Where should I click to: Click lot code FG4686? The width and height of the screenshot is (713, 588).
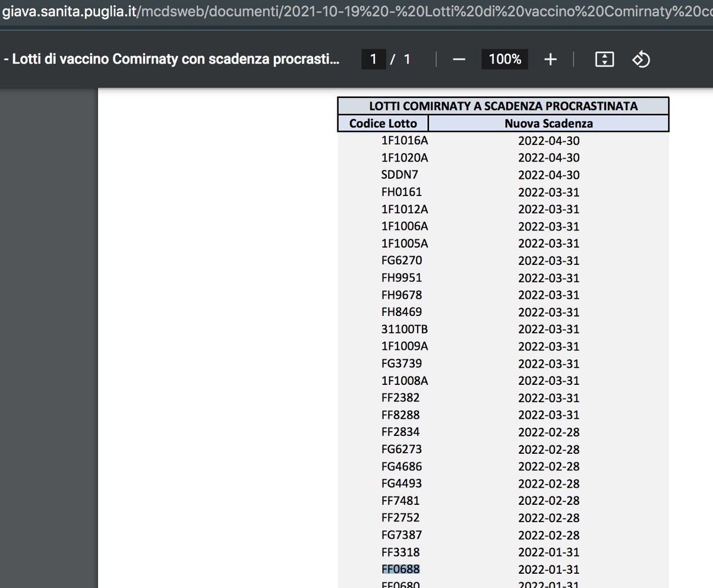tap(402, 467)
